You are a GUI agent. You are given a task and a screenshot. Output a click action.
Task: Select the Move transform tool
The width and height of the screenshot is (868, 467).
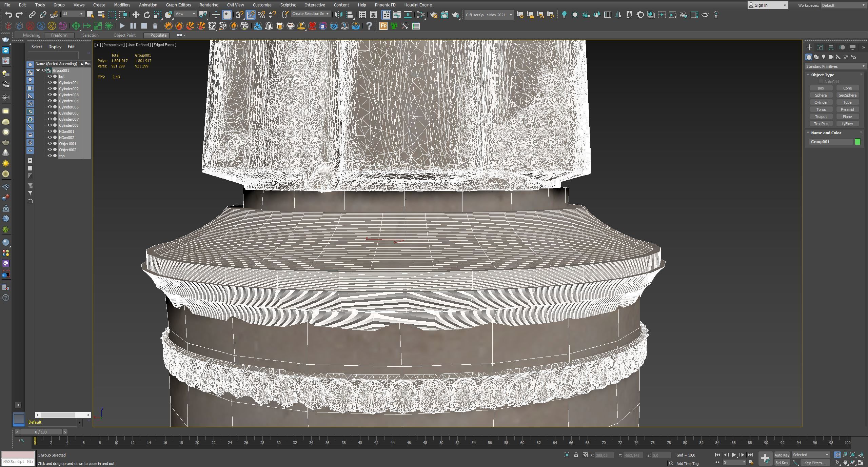pyautogui.click(x=136, y=15)
